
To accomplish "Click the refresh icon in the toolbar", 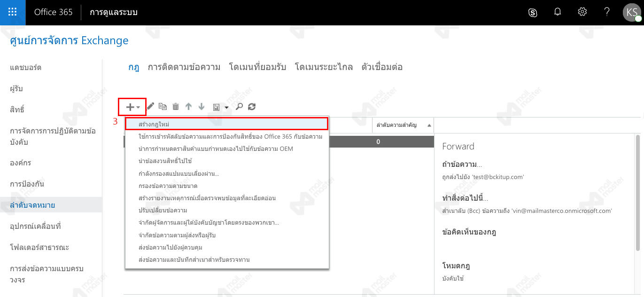I will 252,107.
